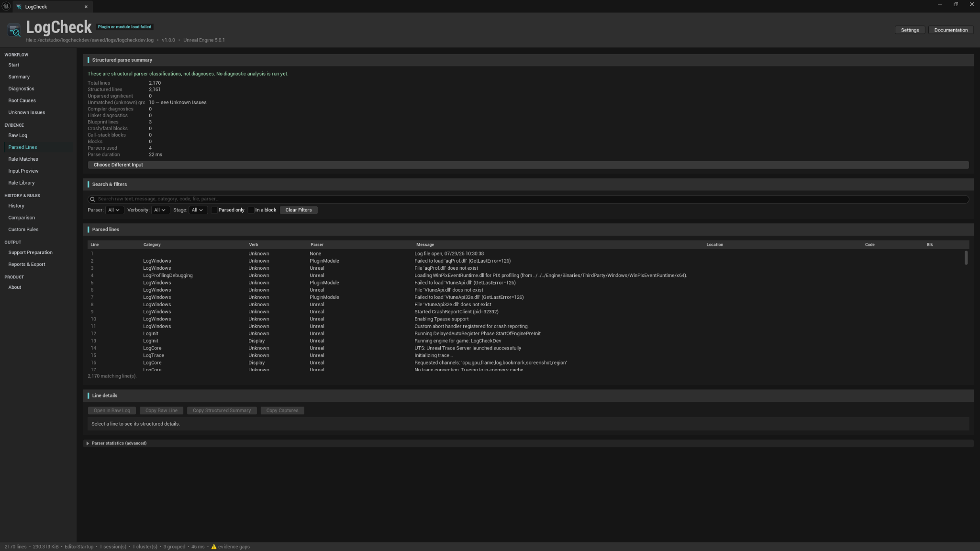Viewport: 980px width, 551px height.
Task: Open the Verbosity filter dropdown
Action: [x=160, y=210]
